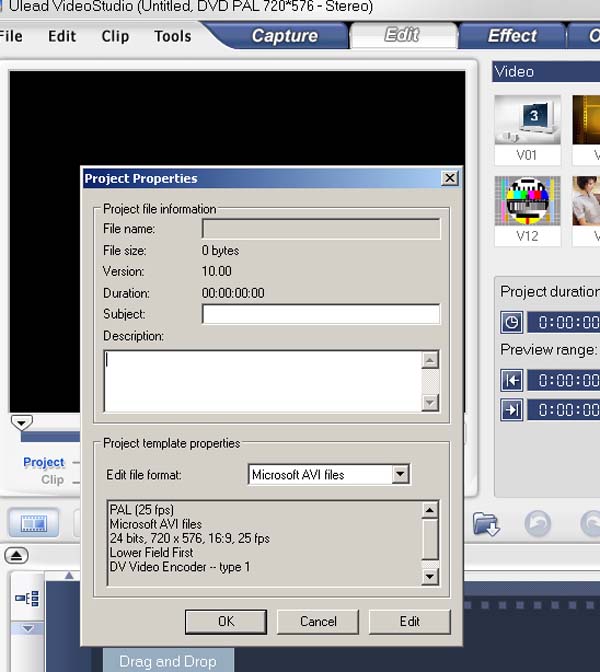Select 'Lower Field First' text line
Image resolution: width=600 pixels, height=672 pixels.
click(x=151, y=552)
